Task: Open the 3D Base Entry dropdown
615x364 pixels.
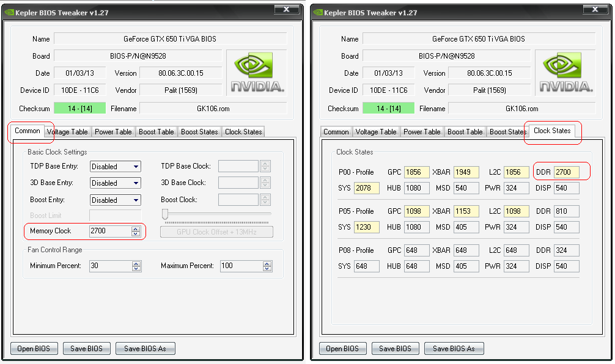Action: [116, 183]
